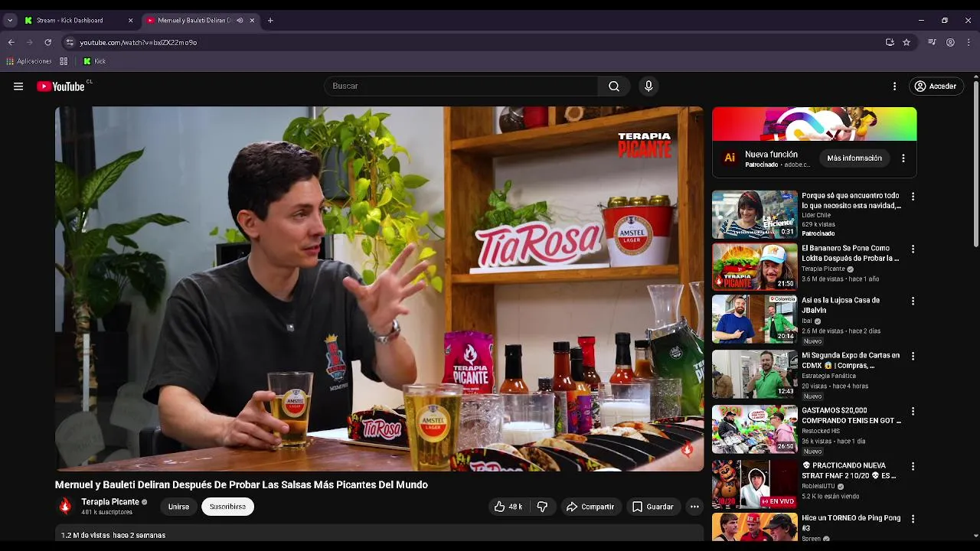
Task: Subscribe with Suscribirse button
Action: coord(227,507)
